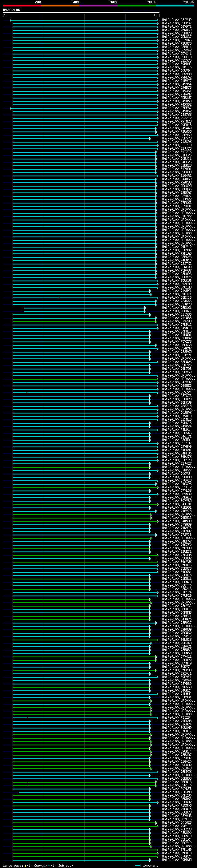
Task: Select the UniRef100_Q38766 label
Action: (176, 115)
